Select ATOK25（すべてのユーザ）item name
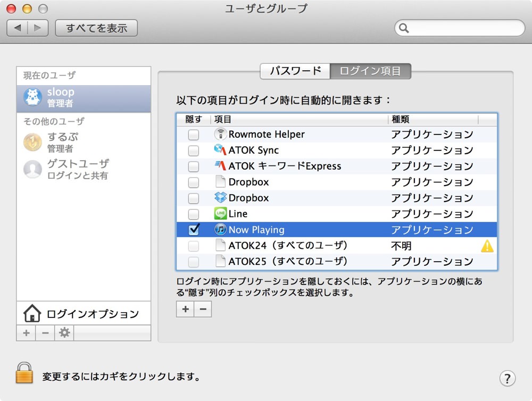The image size is (532, 401). (x=288, y=261)
